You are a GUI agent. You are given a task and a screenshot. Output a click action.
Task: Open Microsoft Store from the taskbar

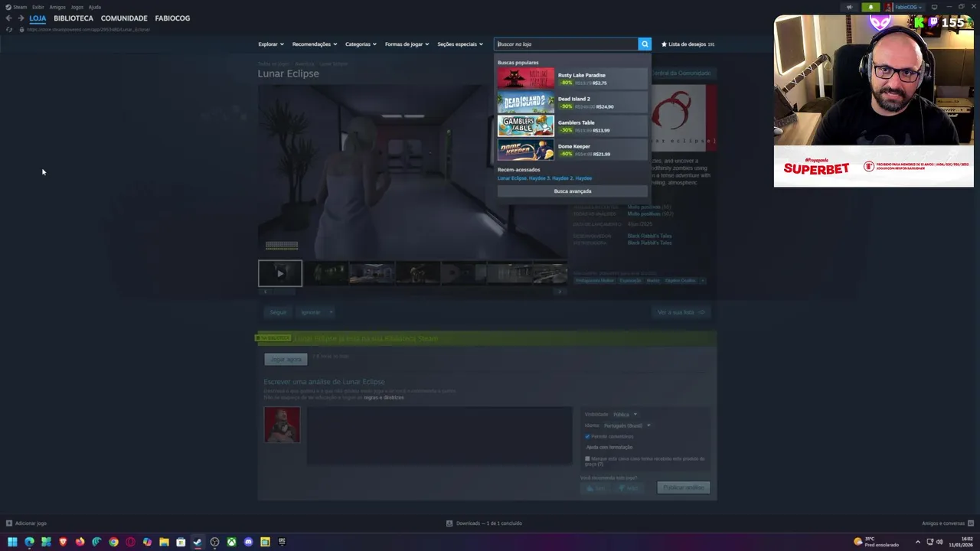click(x=181, y=542)
